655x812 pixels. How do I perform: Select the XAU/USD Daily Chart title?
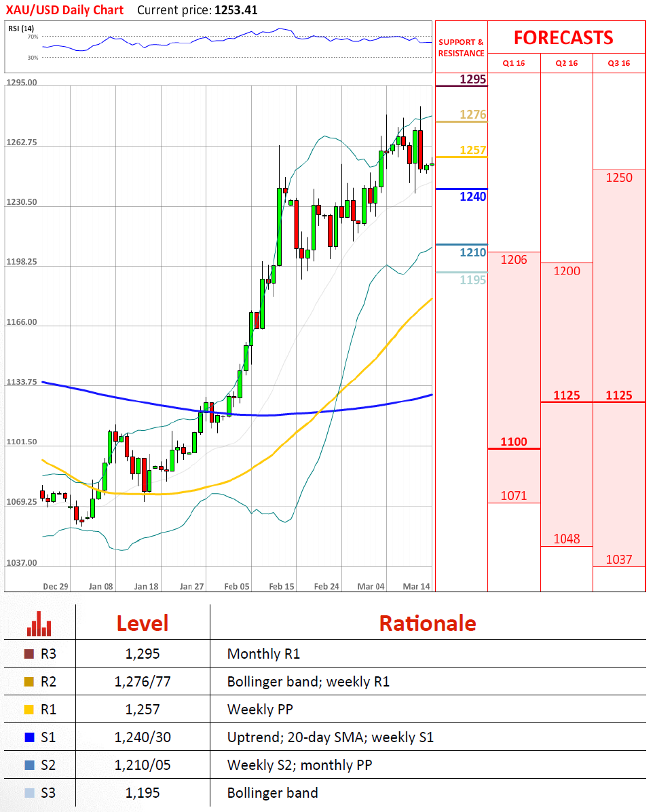[x=64, y=10]
